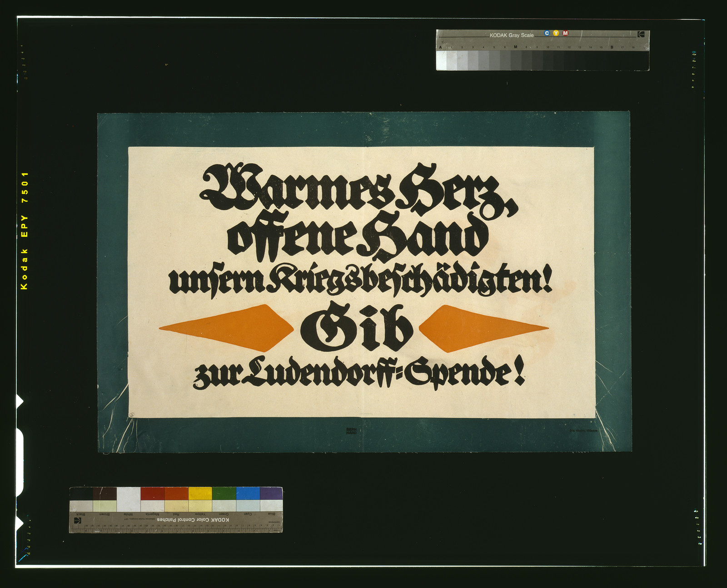Click the printer's imprint at poster's lower right
The height and width of the screenshot is (588, 727).
pyautogui.click(x=584, y=430)
